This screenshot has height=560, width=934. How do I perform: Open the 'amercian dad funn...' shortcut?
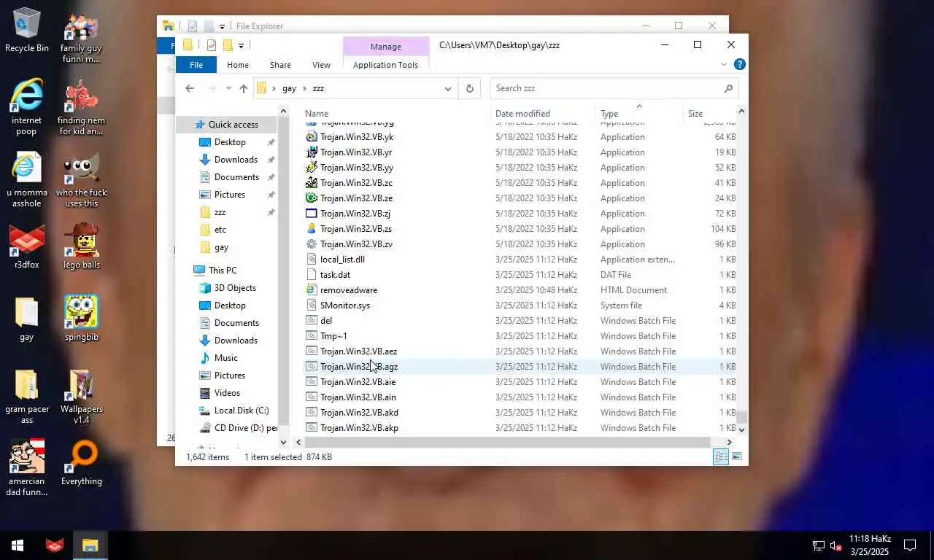pos(26,468)
